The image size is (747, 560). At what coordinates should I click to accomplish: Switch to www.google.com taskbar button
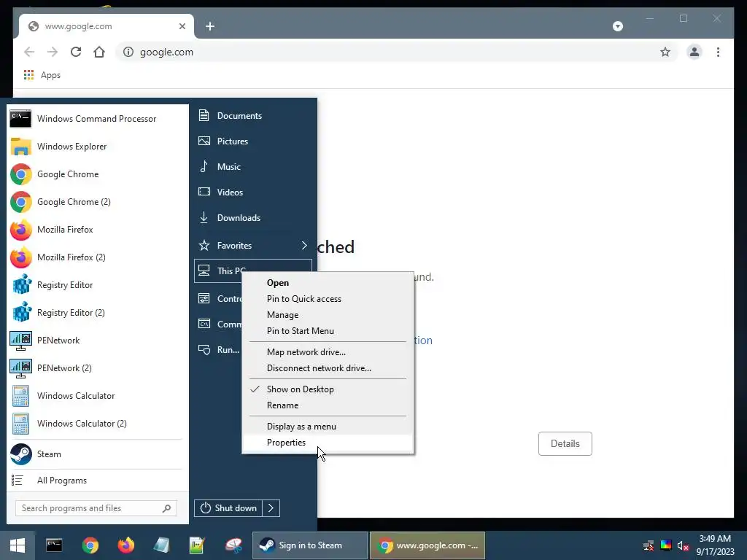point(427,545)
